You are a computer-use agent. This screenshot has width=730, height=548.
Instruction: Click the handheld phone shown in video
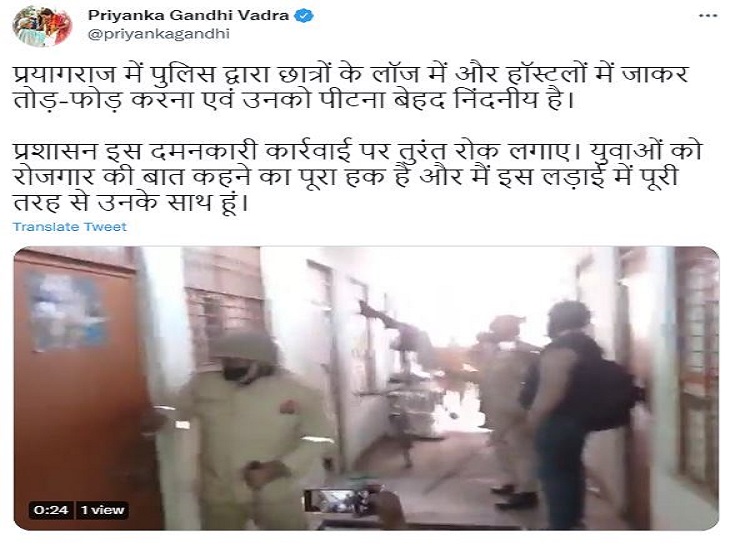(342, 501)
